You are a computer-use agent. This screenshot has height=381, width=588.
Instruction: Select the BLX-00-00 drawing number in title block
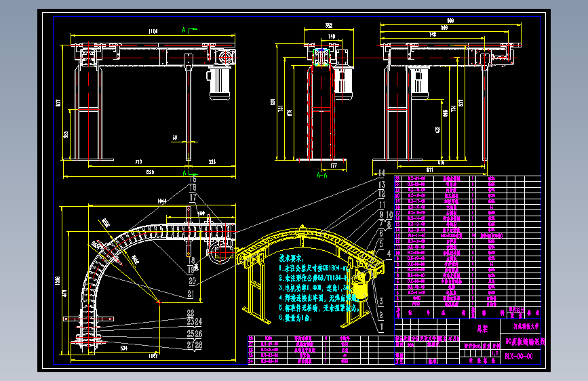(519, 356)
